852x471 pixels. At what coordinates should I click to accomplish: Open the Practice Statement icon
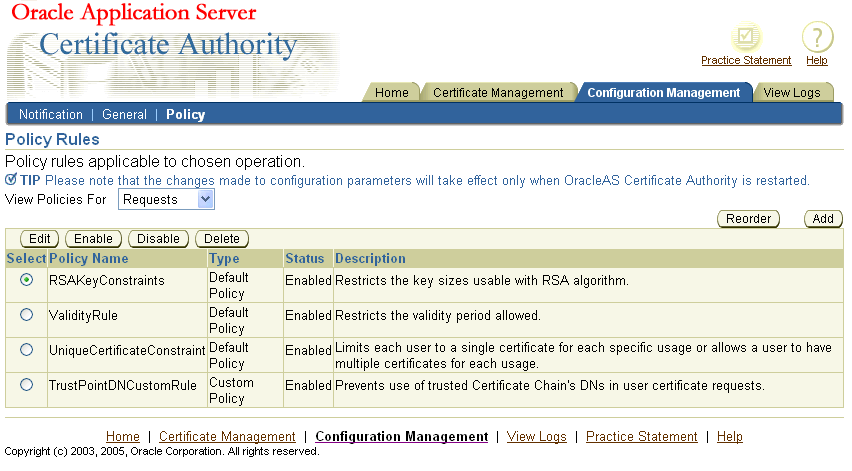(x=746, y=37)
